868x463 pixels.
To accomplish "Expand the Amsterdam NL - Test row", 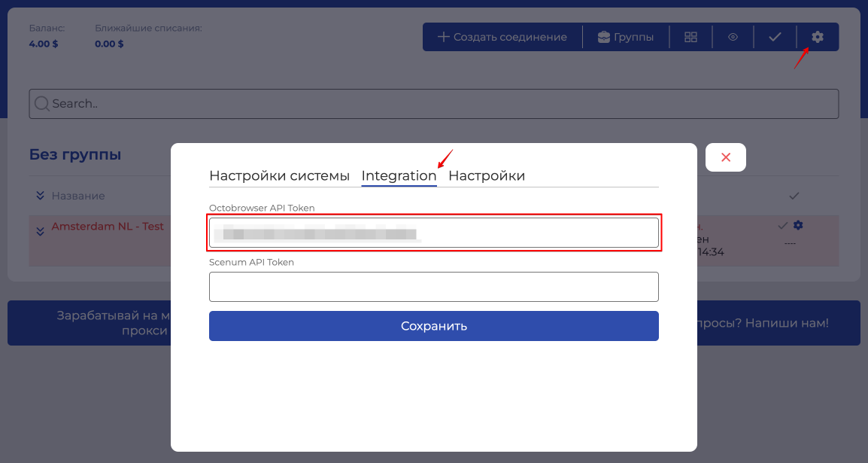I will (x=40, y=231).
